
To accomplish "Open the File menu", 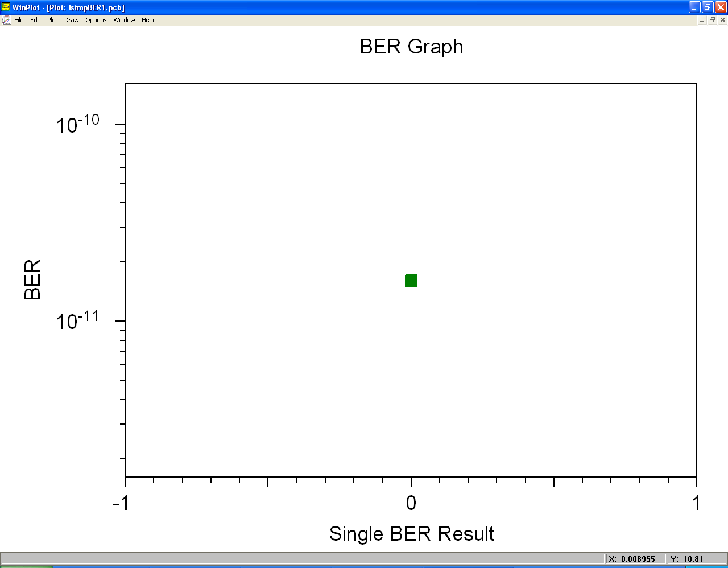I will (x=19, y=20).
